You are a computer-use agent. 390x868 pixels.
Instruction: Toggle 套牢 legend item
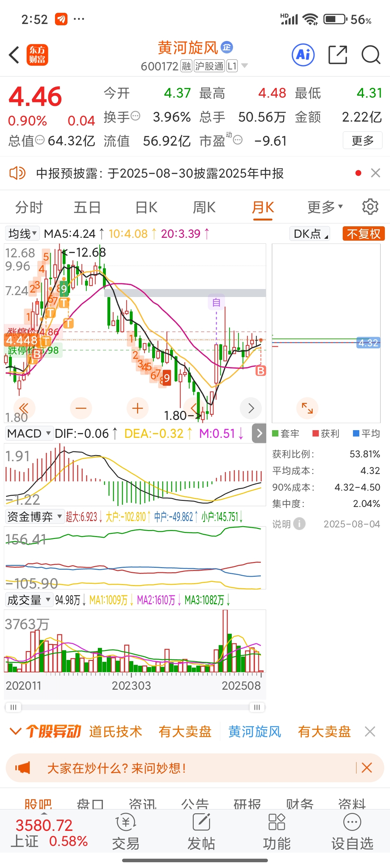pos(285,433)
